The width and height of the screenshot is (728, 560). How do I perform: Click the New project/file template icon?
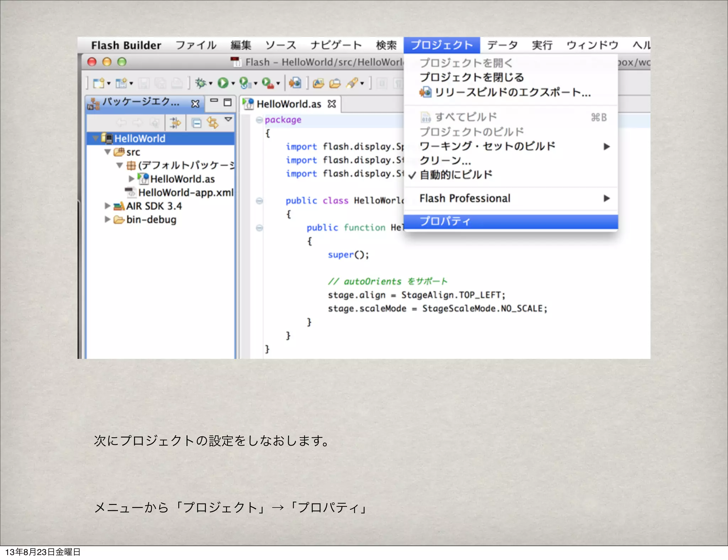(121, 83)
